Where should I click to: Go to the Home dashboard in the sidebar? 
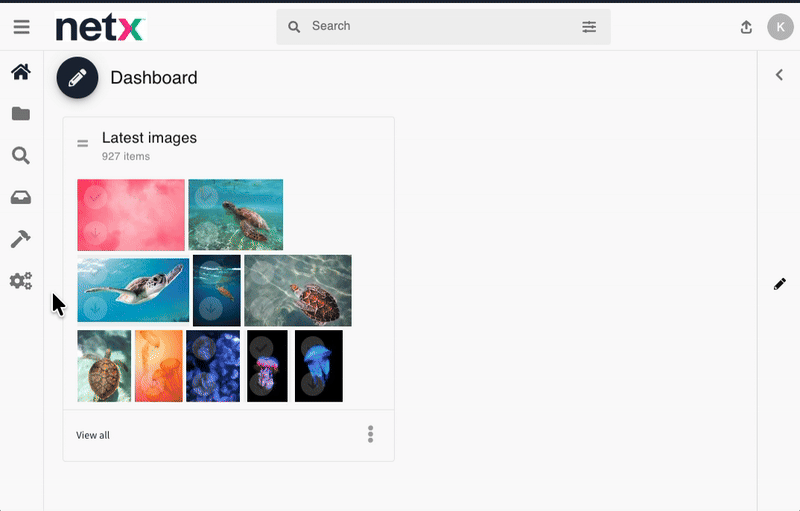[21, 72]
